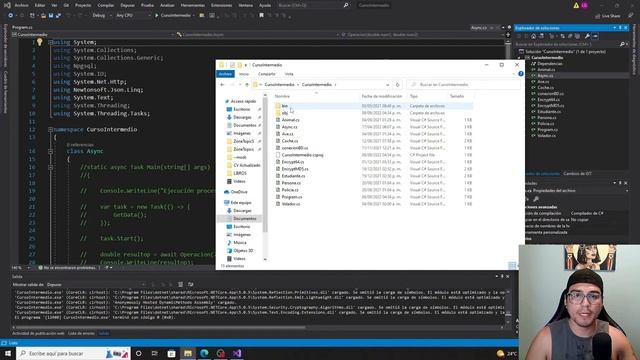
Task: Open the Depurar menu
Action: pos(127,5)
